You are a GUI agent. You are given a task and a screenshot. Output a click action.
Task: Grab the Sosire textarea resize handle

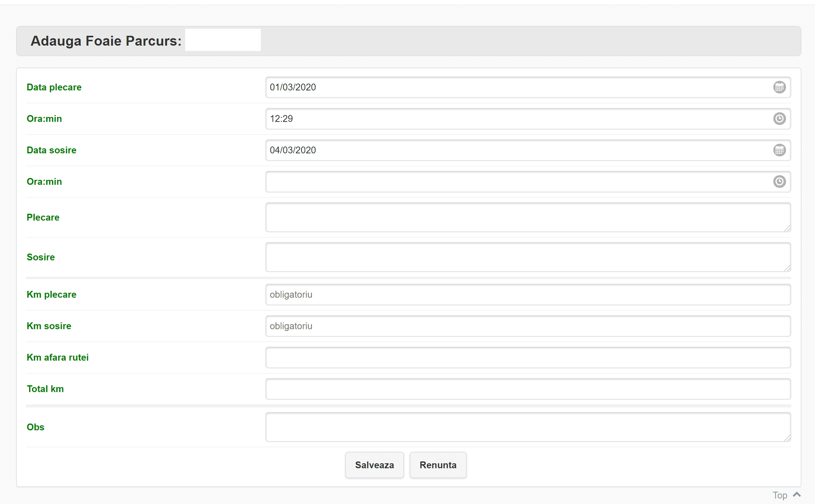tap(787, 268)
